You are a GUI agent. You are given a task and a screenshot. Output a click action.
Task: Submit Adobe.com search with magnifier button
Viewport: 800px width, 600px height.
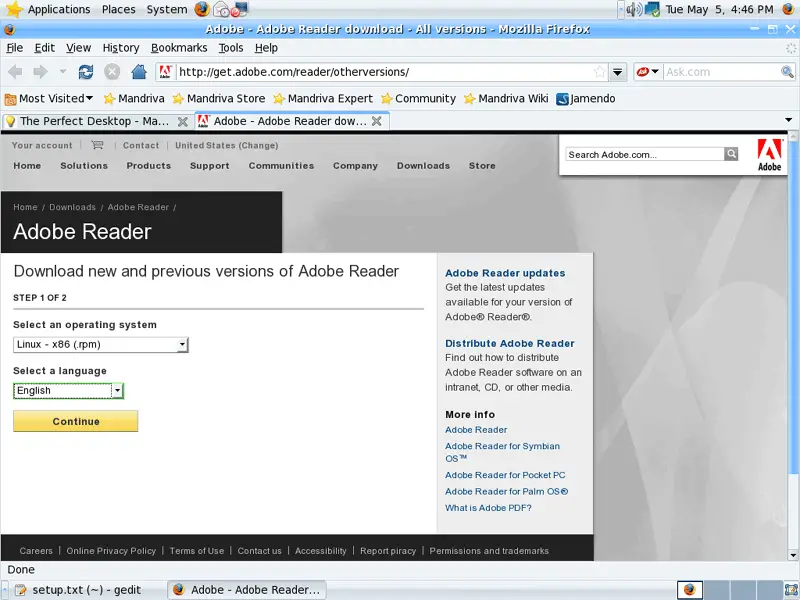pos(731,154)
